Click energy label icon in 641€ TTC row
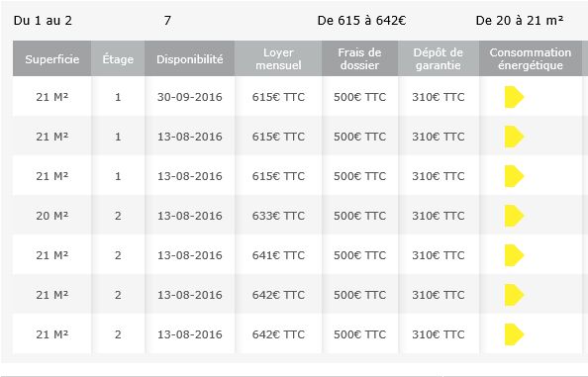The image size is (588, 377). click(x=514, y=255)
